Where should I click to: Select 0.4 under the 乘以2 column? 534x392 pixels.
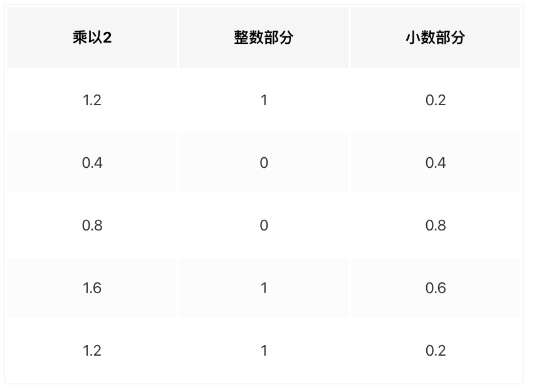(92, 163)
